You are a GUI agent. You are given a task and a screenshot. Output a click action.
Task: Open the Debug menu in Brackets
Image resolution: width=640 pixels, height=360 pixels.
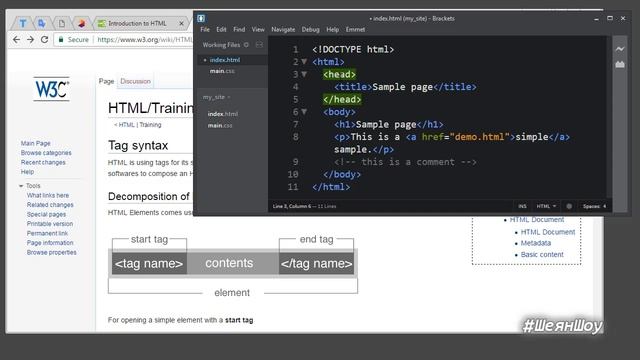310,29
